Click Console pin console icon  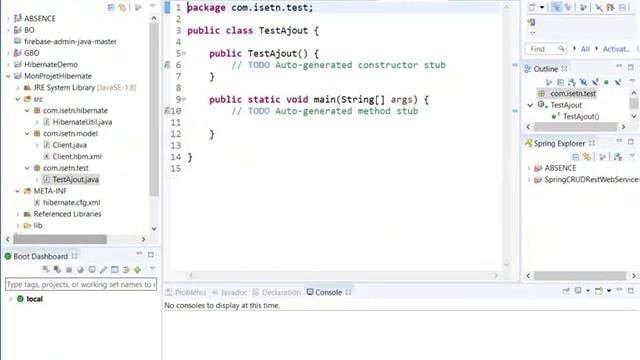click(566, 291)
